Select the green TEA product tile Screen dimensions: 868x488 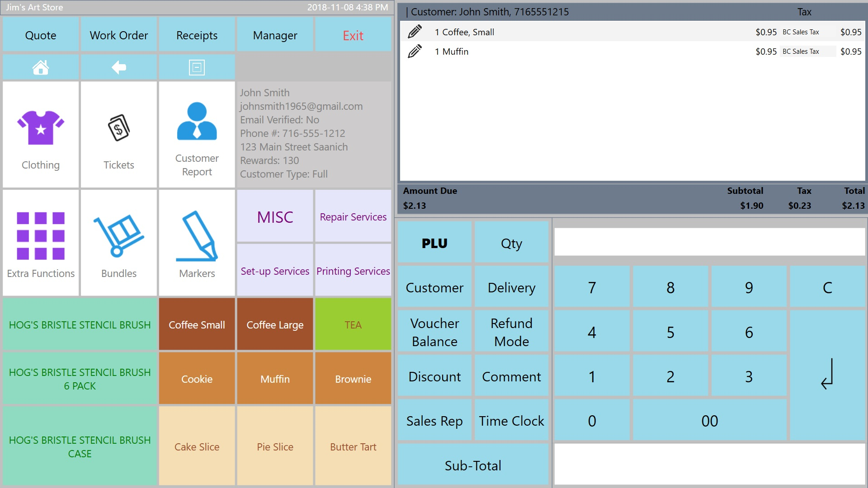(x=353, y=324)
